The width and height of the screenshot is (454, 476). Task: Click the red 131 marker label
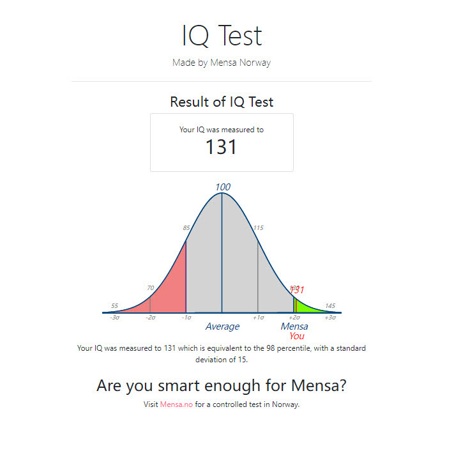click(298, 290)
